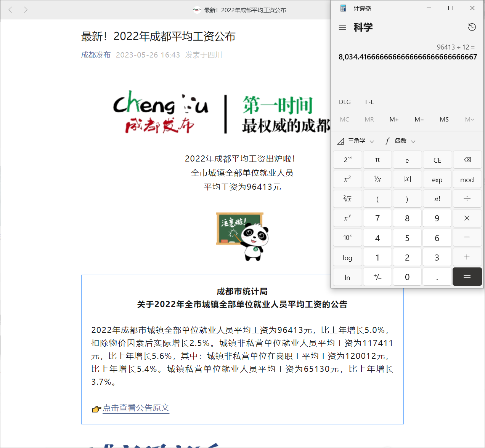Toggle F-E scientific notation

pyautogui.click(x=369, y=102)
